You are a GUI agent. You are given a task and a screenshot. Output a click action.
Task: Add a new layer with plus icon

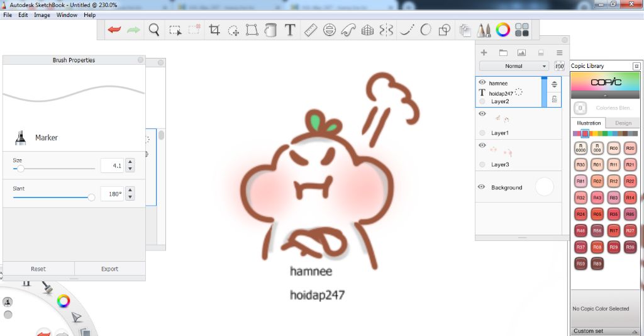484,53
